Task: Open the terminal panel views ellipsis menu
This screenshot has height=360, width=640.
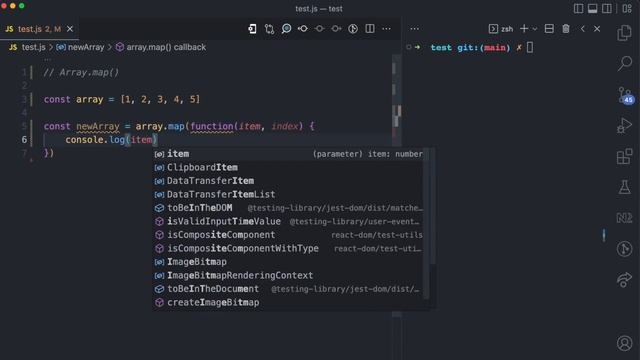Action: [415, 29]
